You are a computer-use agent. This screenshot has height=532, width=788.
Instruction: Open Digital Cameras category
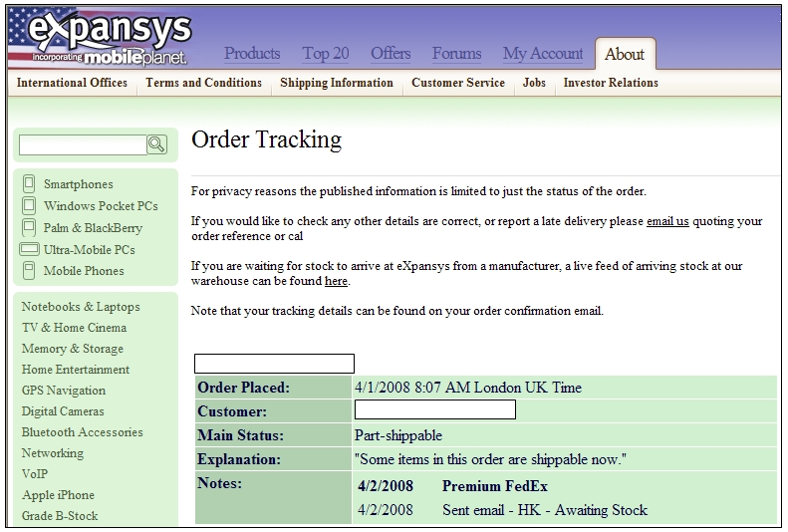(x=63, y=411)
